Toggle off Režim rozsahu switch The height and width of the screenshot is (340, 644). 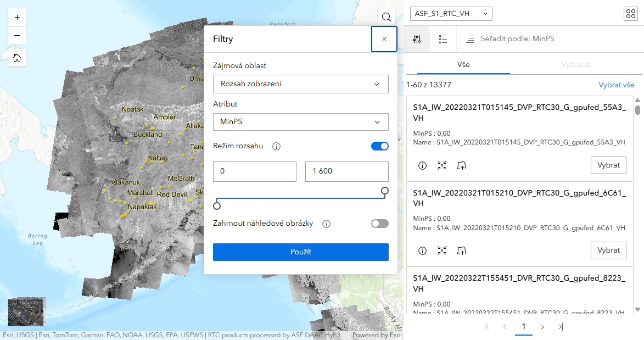[x=379, y=146]
